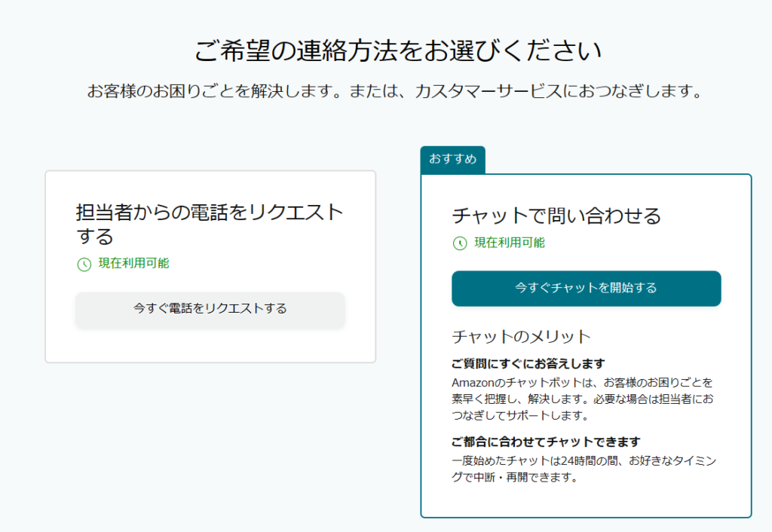The width and height of the screenshot is (772, 532).
Task: Select the 担当者からの電話をリクエストする heading
Action: coord(210,224)
